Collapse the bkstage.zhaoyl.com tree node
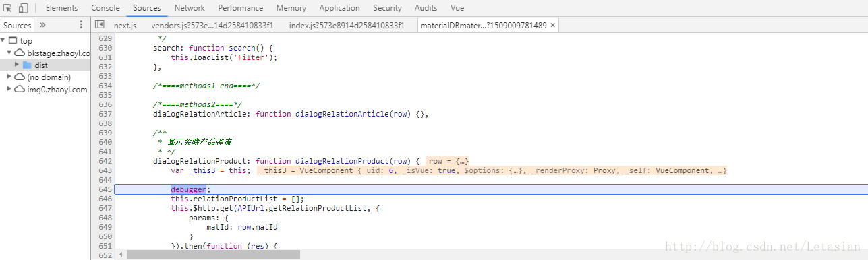This screenshot has height=260, width=868. pyautogui.click(x=10, y=53)
